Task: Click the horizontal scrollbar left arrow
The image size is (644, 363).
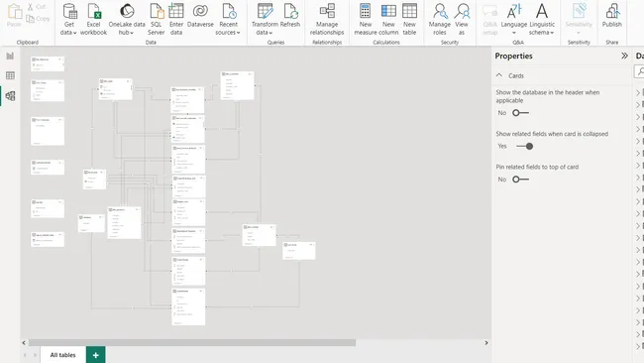Action: click(24, 343)
